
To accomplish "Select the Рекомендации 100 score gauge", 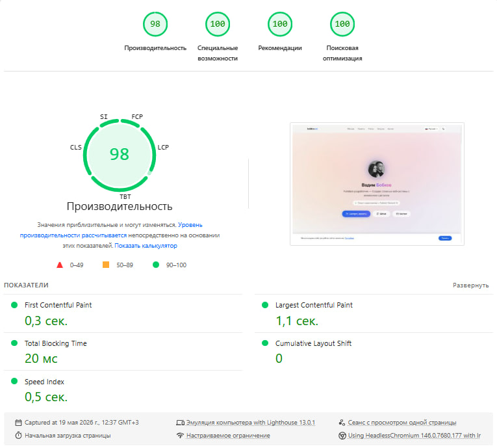I will point(280,24).
